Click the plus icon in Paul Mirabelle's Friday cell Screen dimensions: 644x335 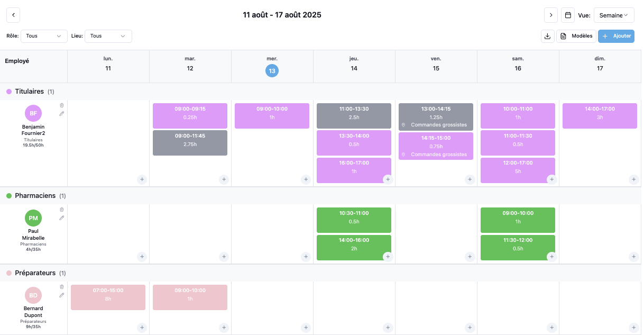(470, 256)
